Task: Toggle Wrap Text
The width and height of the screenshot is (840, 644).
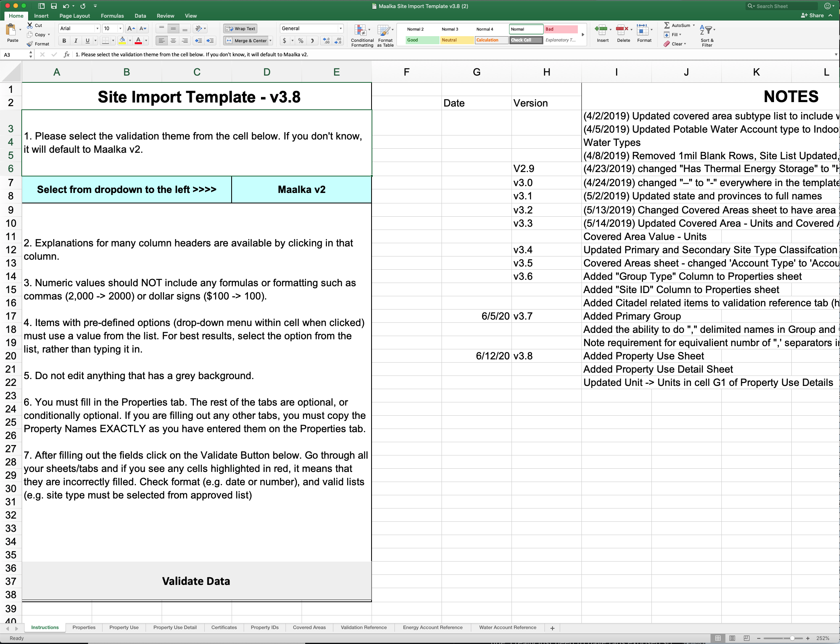Action: [x=240, y=29]
